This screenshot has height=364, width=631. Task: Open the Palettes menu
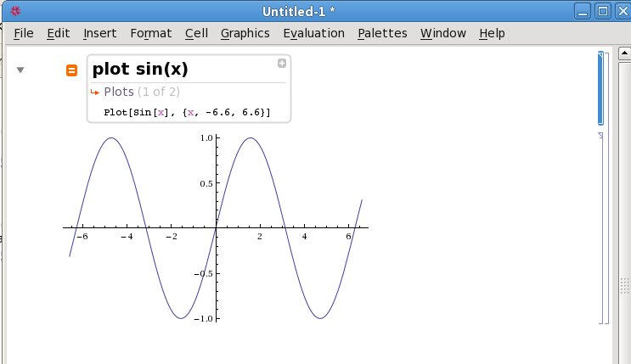click(382, 33)
